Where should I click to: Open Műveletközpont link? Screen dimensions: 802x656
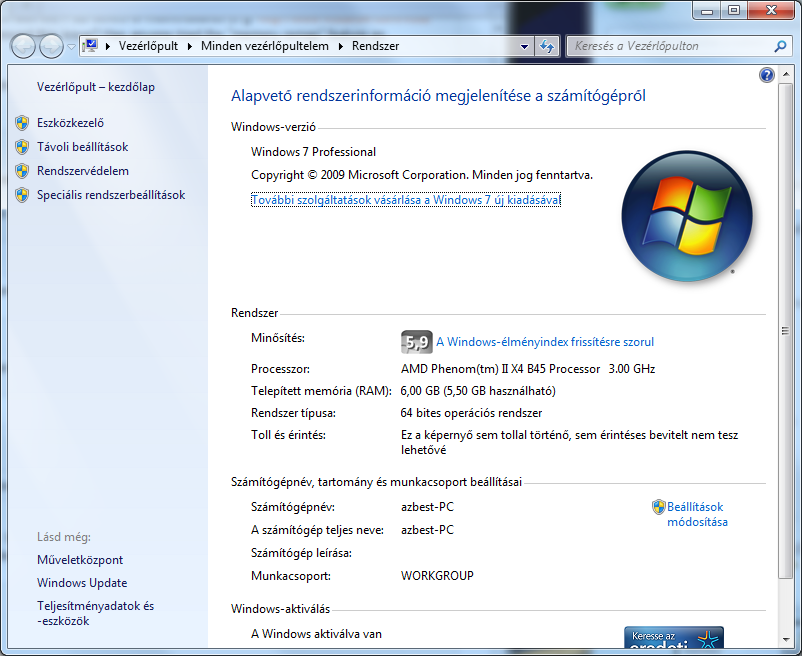tap(80, 560)
